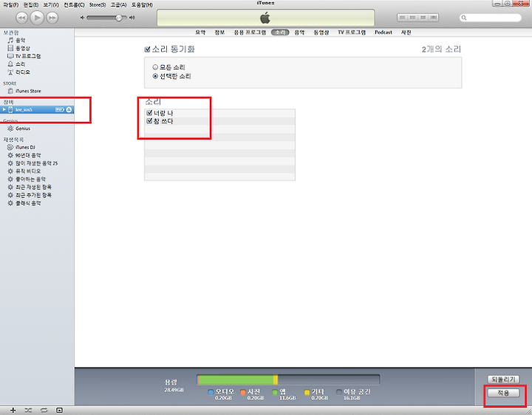Screen dimensions: 532x415
Task: Open Genius in the sidebar
Action: pos(23,128)
